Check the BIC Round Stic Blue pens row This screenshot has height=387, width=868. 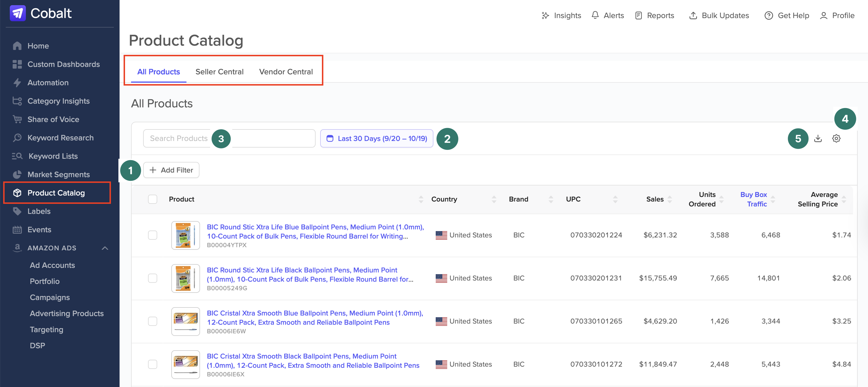(153, 235)
